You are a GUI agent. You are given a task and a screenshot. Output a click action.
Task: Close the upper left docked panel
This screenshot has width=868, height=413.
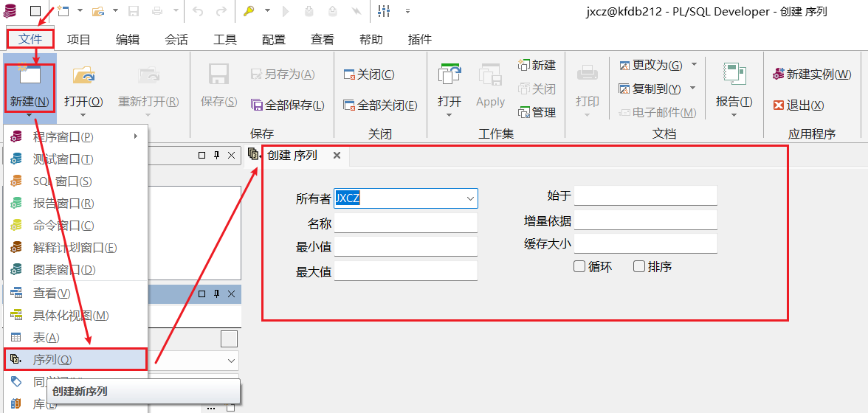pos(232,156)
